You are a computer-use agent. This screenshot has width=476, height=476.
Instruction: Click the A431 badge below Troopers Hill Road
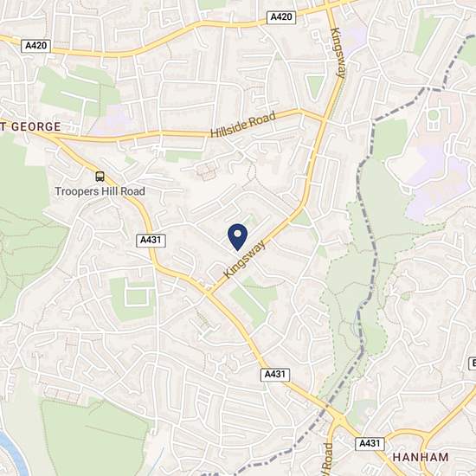tap(151, 240)
